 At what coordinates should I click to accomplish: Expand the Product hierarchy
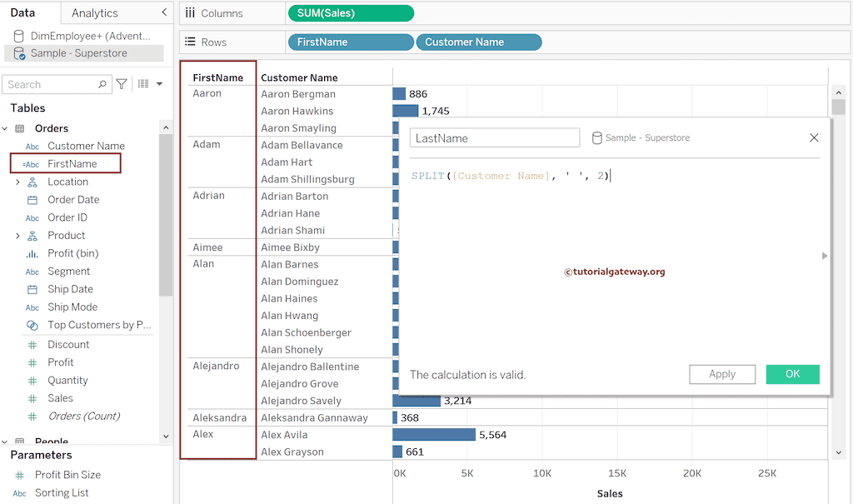tap(17, 236)
